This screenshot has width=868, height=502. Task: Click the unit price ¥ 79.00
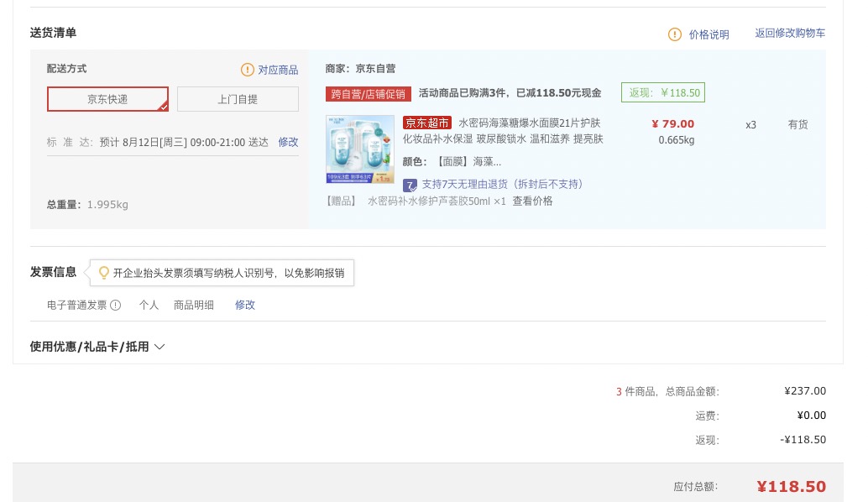672,123
